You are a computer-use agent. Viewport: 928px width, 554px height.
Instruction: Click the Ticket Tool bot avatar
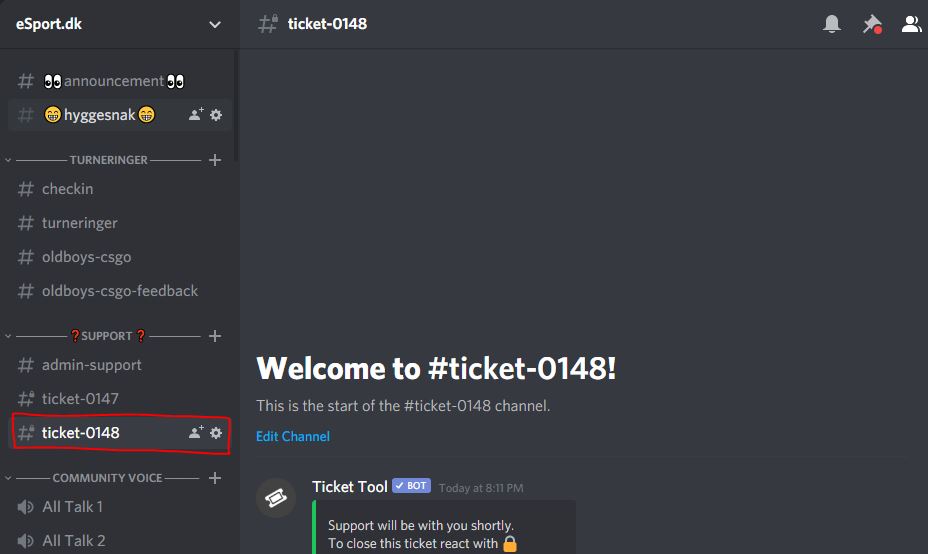click(276, 498)
